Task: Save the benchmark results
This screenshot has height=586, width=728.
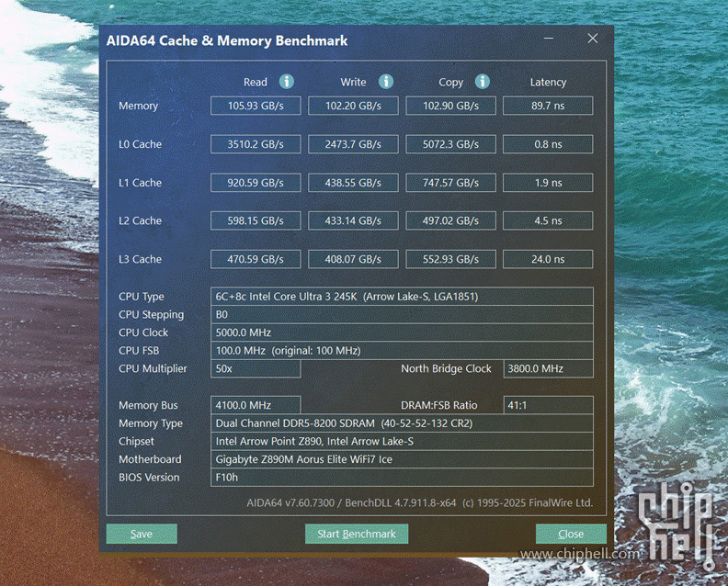Action: pyautogui.click(x=142, y=534)
